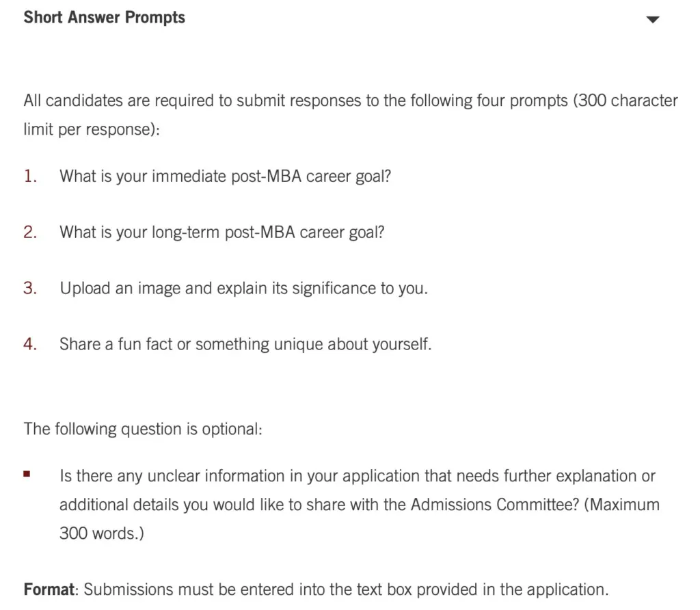
Task: Click the Short Answer Prompts heading
Action: (105, 17)
